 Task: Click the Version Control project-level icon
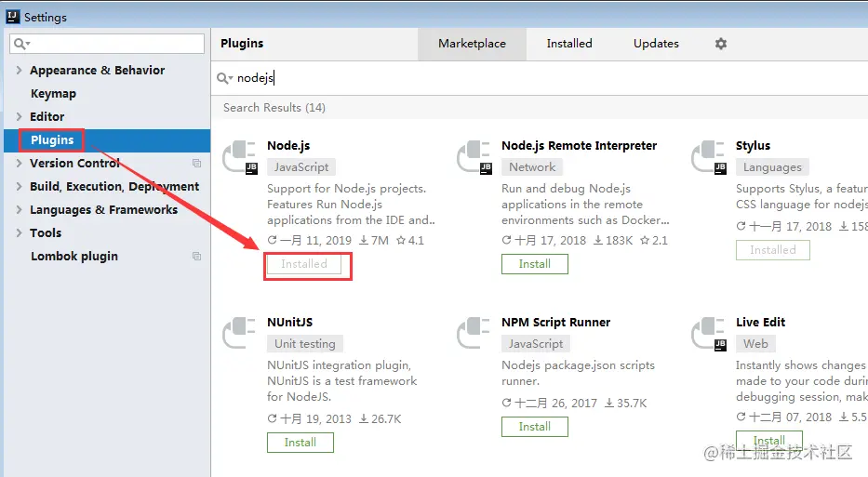click(196, 164)
